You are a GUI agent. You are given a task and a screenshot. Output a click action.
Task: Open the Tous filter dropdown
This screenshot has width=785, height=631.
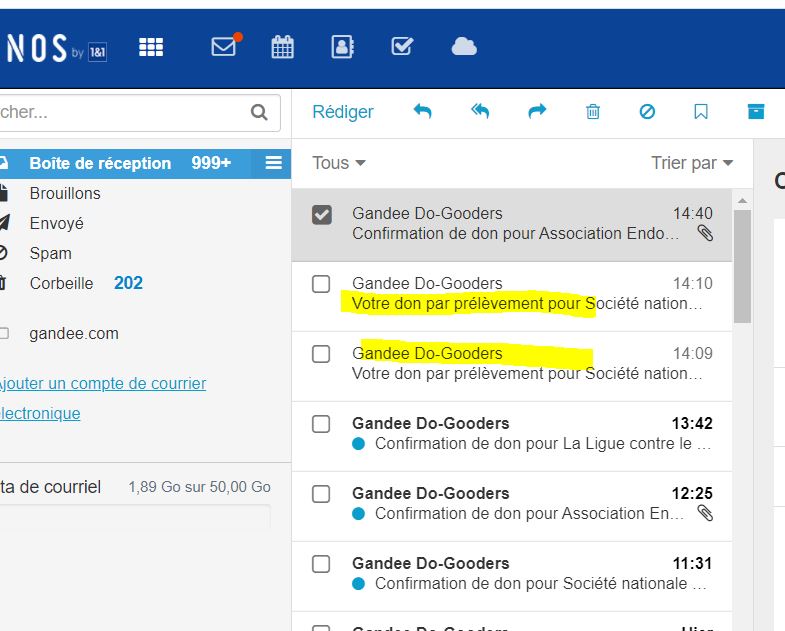point(339,163)
